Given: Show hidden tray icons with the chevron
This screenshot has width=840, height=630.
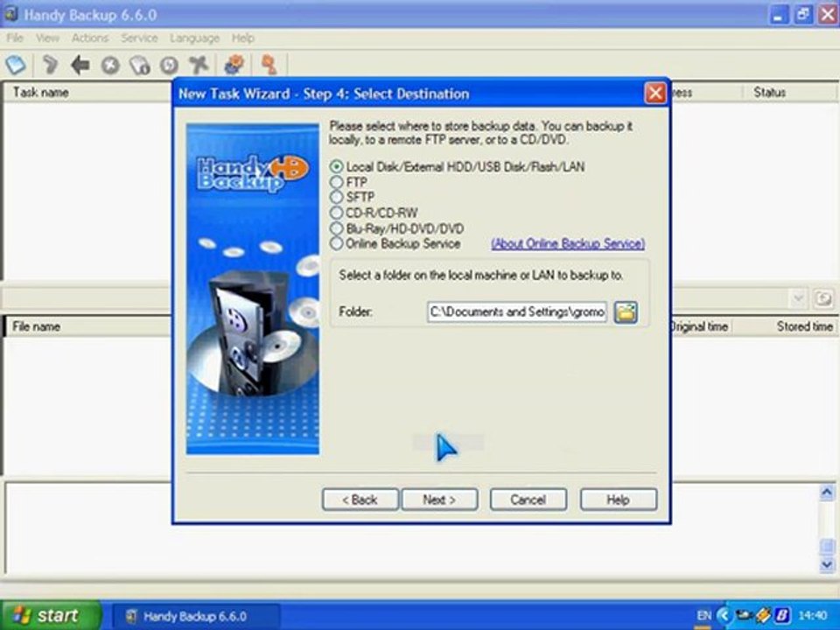Looking at the screenshot, I should 724,615.
